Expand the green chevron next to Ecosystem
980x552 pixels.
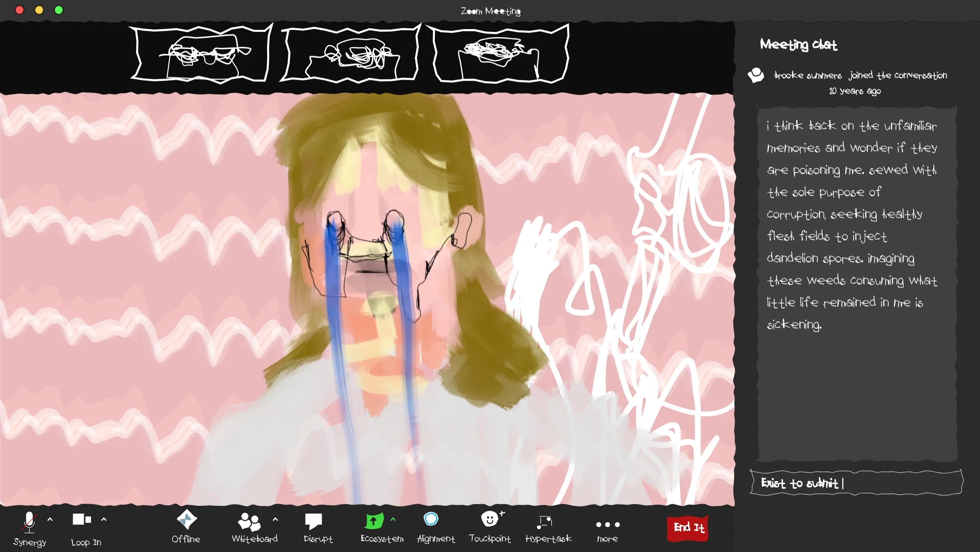click(393, 519)
